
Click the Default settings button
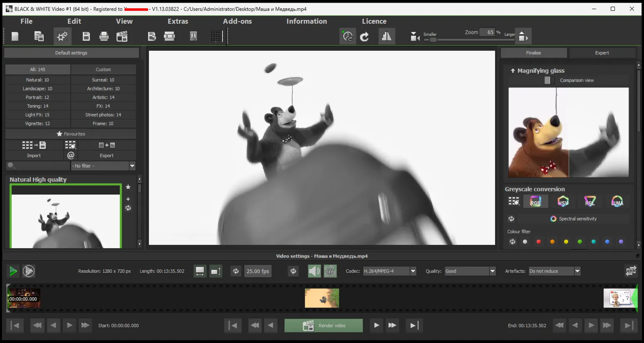(x=72, y=53)
